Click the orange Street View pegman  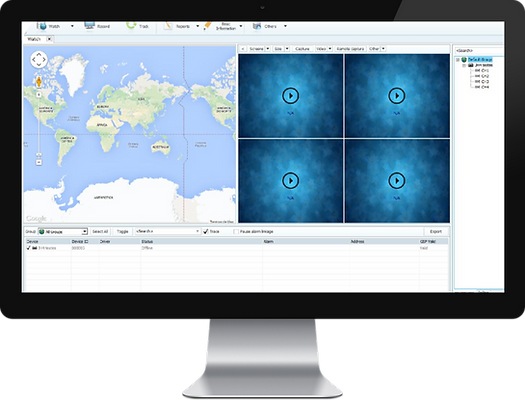(39, 82)
